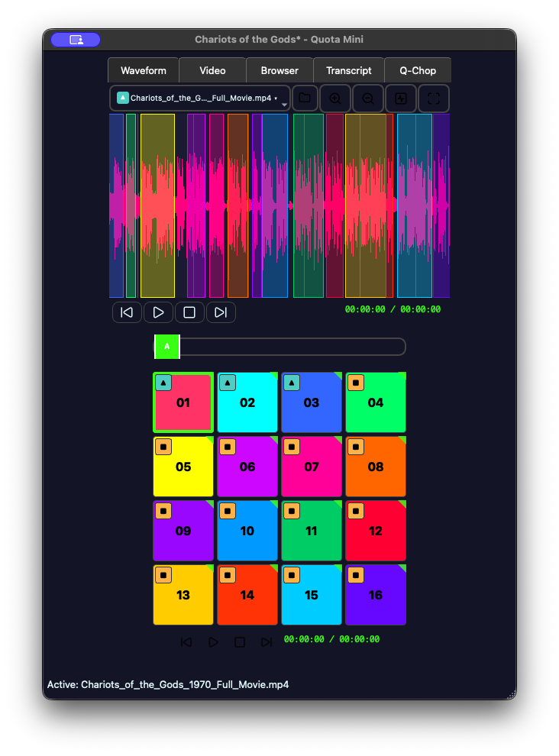Click the waveform time readout 00:00:00 / 00:00:00

coord(393,309)
